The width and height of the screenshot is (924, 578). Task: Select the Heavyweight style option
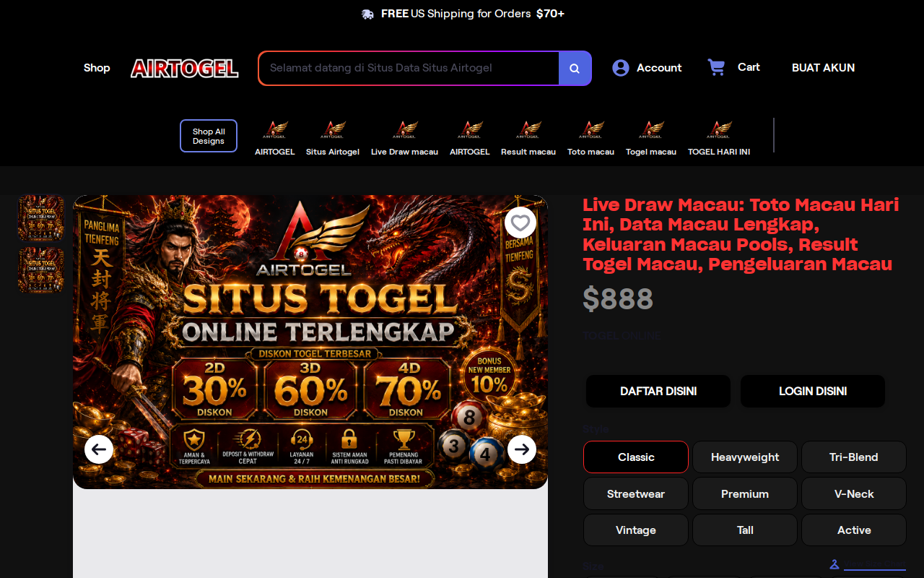745,457
